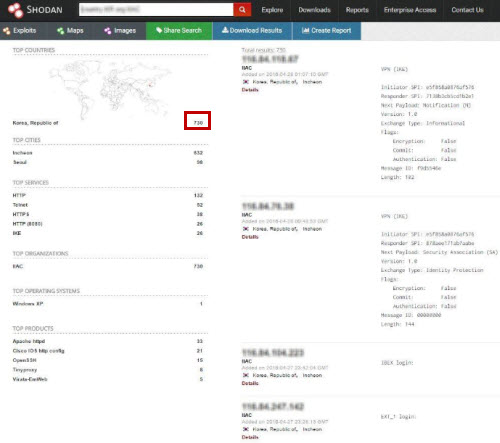Screen dimensions: 500x443
Task: Filter results by city Incheon
Action: point(22,153)
